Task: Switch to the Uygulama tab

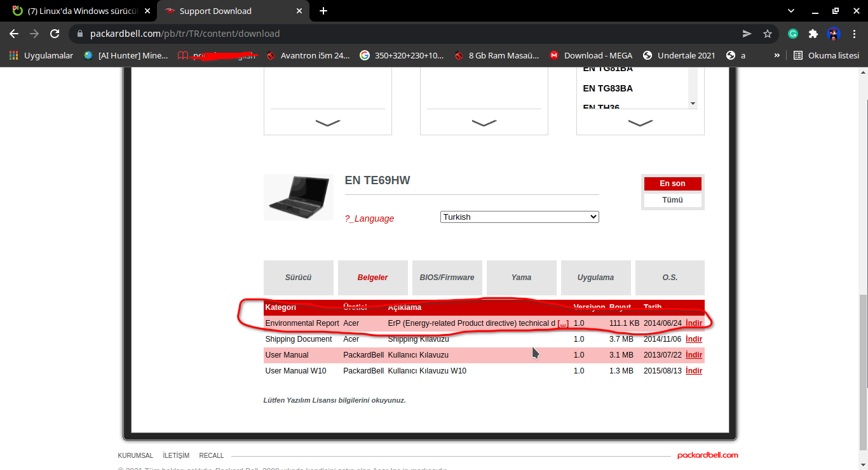Action: [595, 278]
